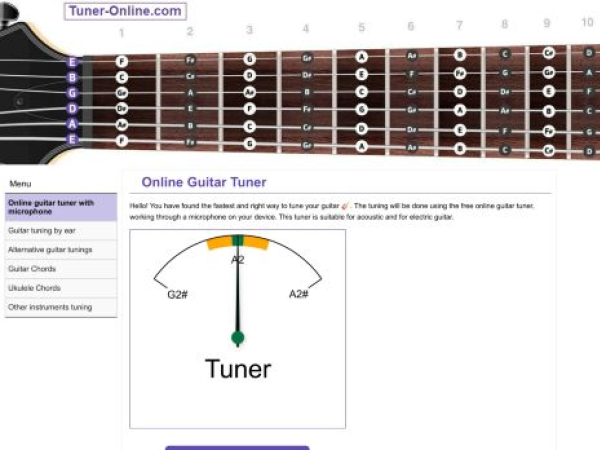The height and width of the screenshot is (450, 600).
Task: Play the F note on fret 6 of B string
Action: [x=412, y=73]
